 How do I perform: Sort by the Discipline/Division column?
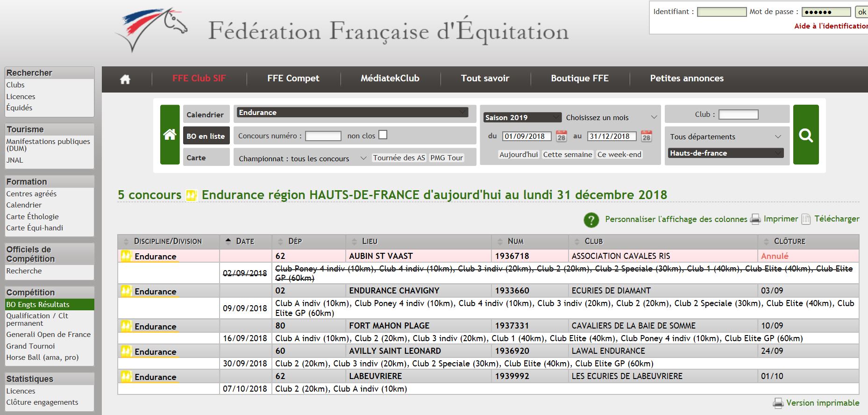tap(168, 241)
